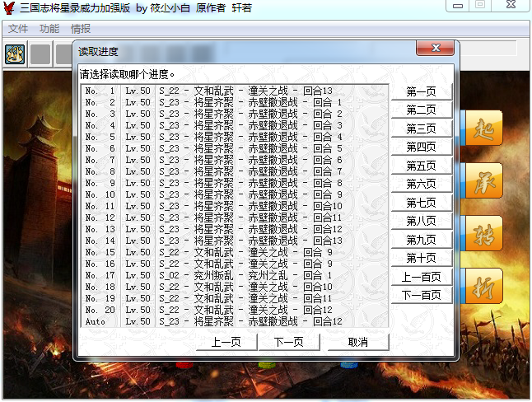Select save No. 19 潼关之战 回合11
Viewport: 532px width, 402px height.
click(x=235, y=299)
